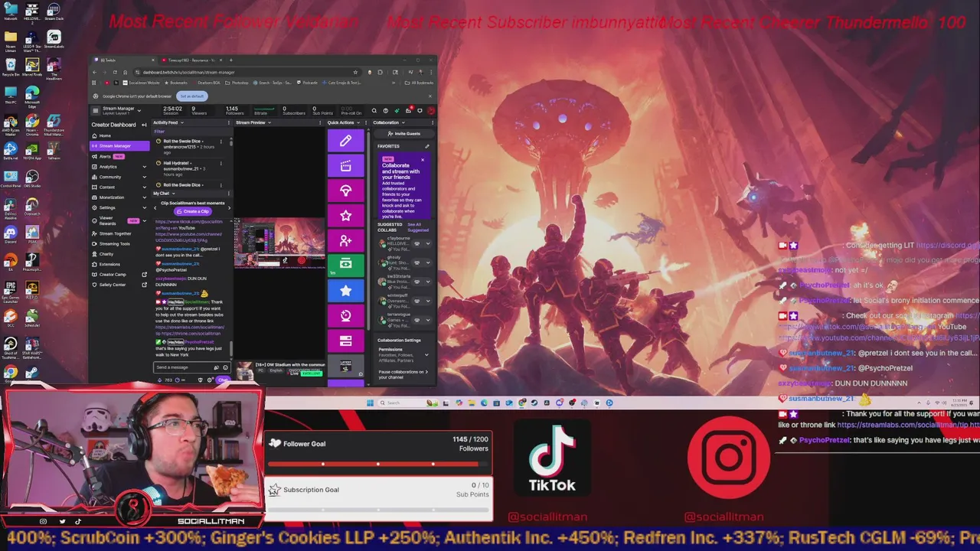Click Create a Clip button
This screenshot has width=980, height=551.
point(193,211)
